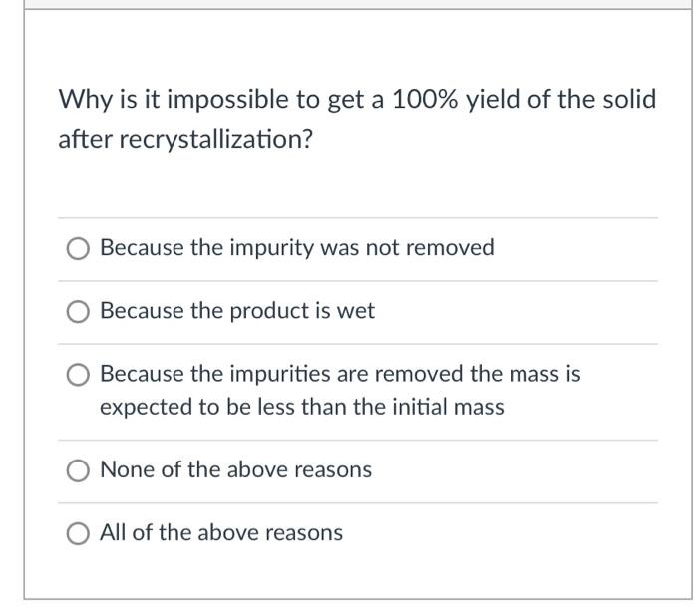
Task: Select the "All of the above reasons" radio
Action: click(x=78, y=533)
